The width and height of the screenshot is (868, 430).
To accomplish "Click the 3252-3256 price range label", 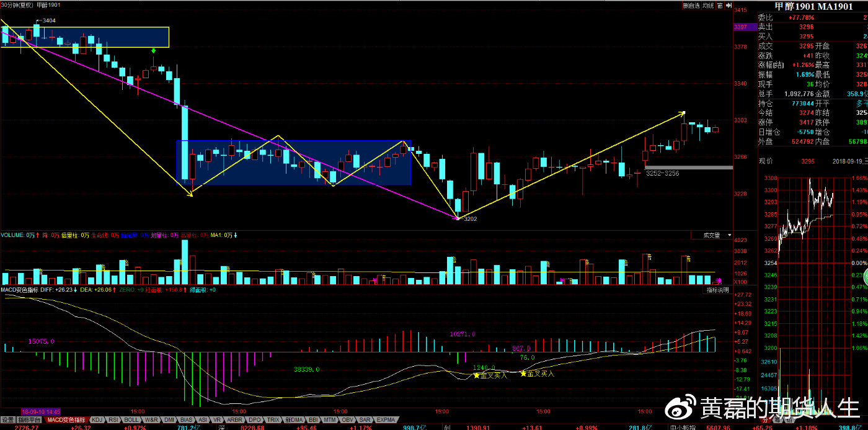I will click(663, 174).
